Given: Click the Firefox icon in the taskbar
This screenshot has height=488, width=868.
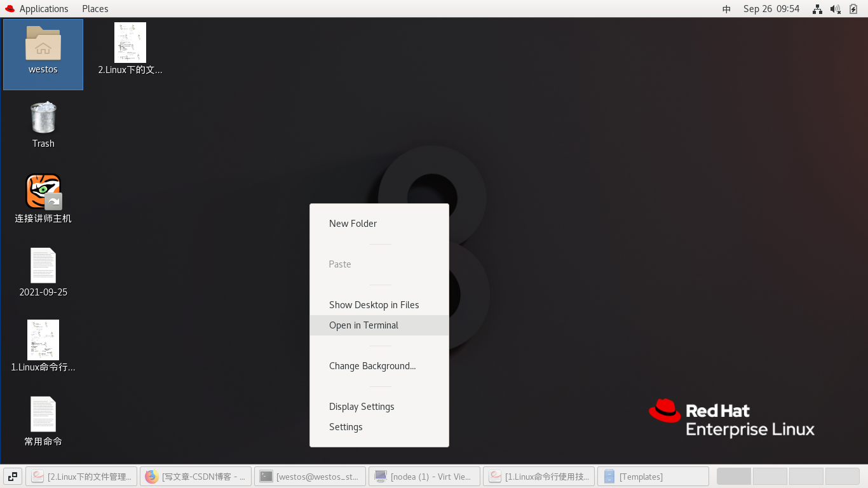Looking at the screenshot, I should [151, 477].
